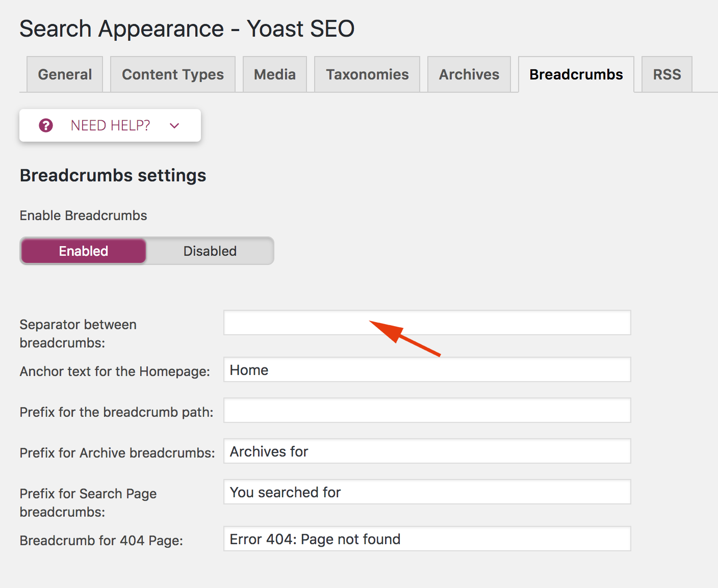The image size is (718, 588).
Task: Click the Prefix for Archive breadcrumbs field
Action: tap(427, 451)
